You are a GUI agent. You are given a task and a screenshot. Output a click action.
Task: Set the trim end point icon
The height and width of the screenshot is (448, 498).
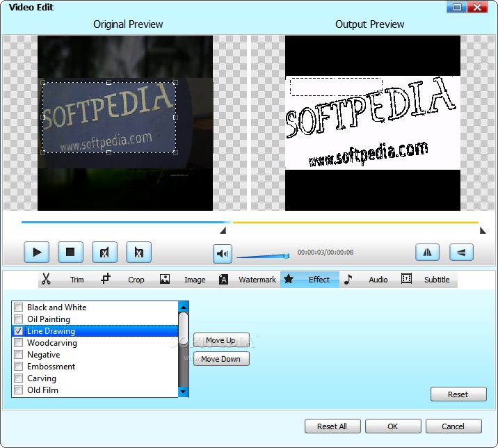(x=138, y=253)
